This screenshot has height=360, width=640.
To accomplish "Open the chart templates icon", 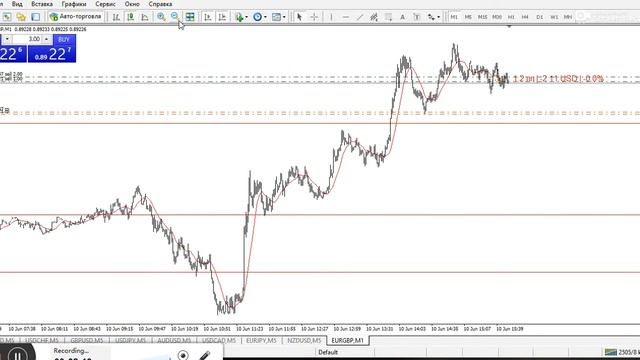I will point(276,17).
